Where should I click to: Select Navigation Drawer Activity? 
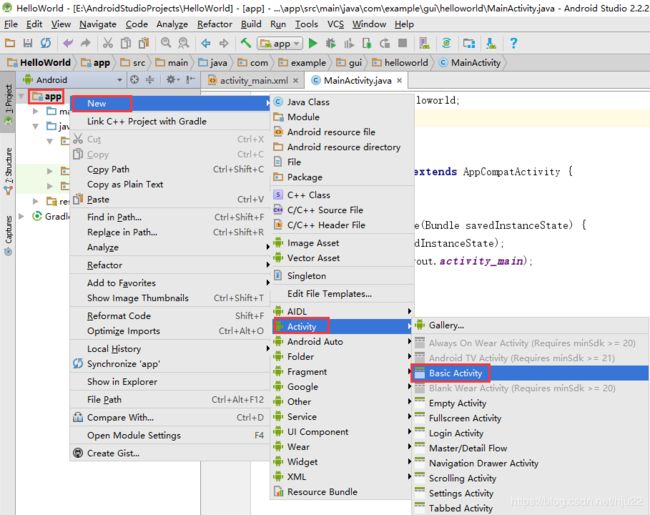[x=531, y=463]
